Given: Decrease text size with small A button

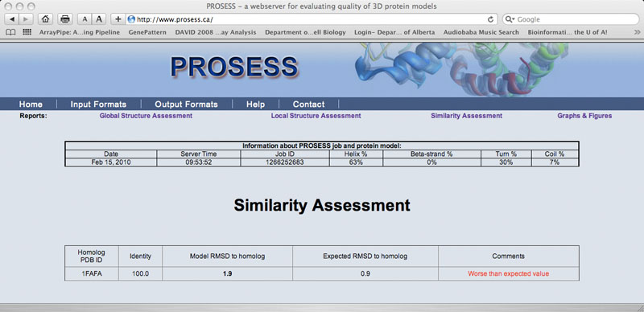Looking at the screenshot, I should [x=85, y=18].
